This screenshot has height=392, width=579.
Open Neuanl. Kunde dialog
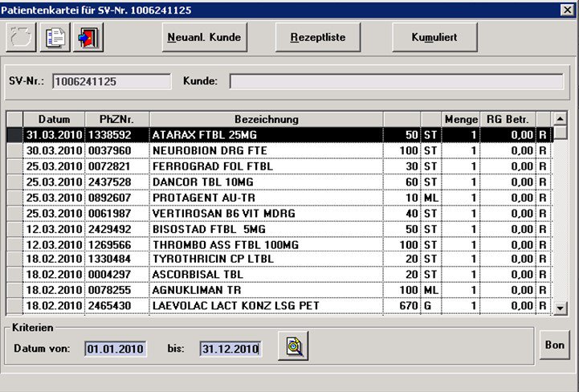[205, 37]
